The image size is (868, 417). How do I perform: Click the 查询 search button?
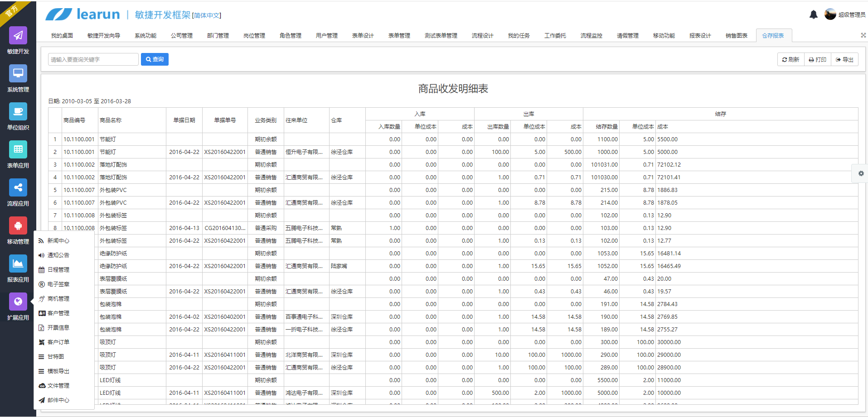[x=155, y=59]
